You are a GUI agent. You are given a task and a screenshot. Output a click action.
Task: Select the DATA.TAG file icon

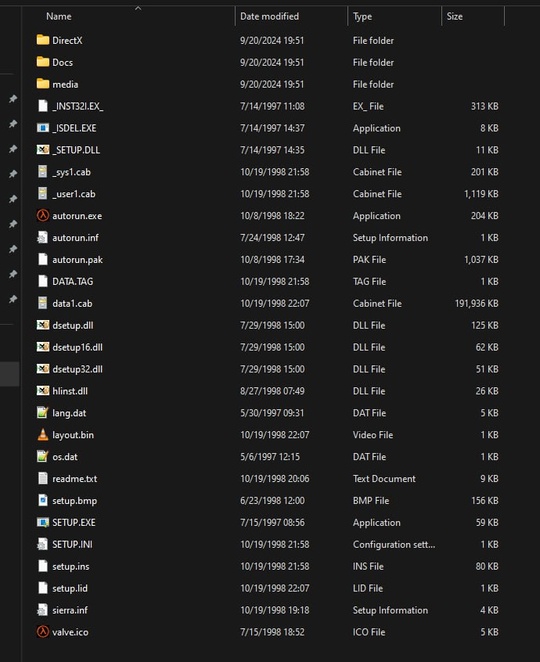(43, 281)
